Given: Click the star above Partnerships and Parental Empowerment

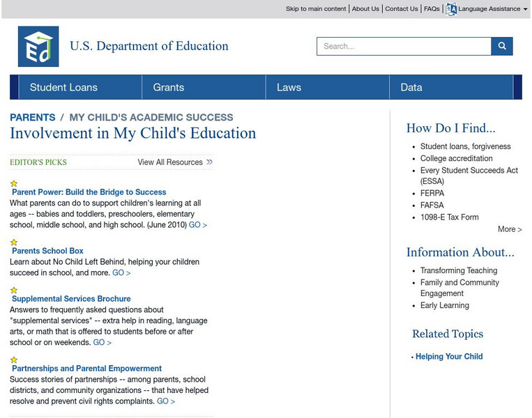Looking at the screenshot, I should [14, 359].
